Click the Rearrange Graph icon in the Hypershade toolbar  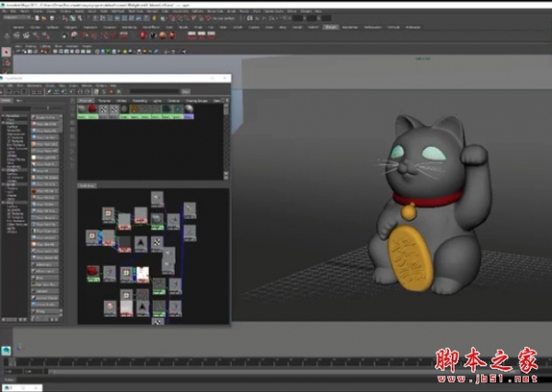[x=56, y=92]
